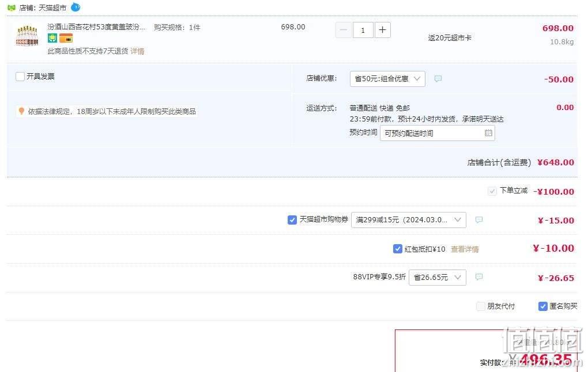Uncheck the 天猫超市购物券 checkbox
Viewport: 588px width, 372px height.
(x=292, y=220)
